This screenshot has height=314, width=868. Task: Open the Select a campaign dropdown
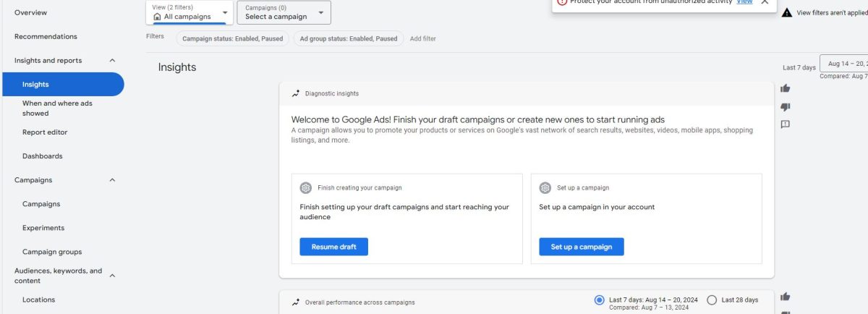click(x=284, y=12)
